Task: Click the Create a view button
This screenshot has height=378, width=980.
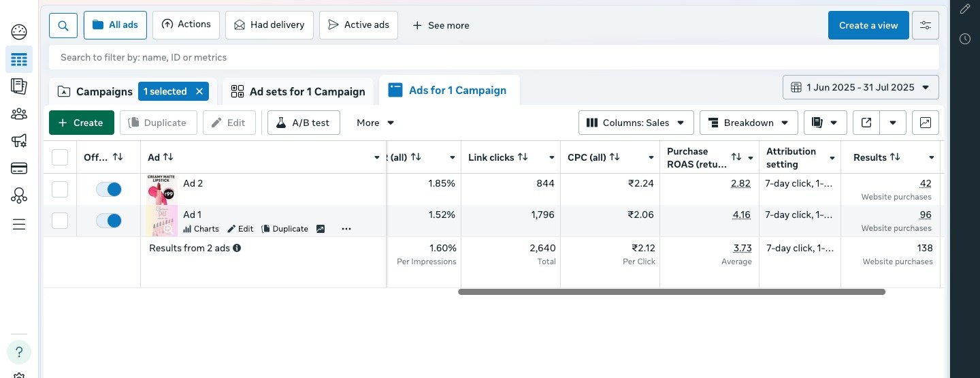Action: click(868, 25)
